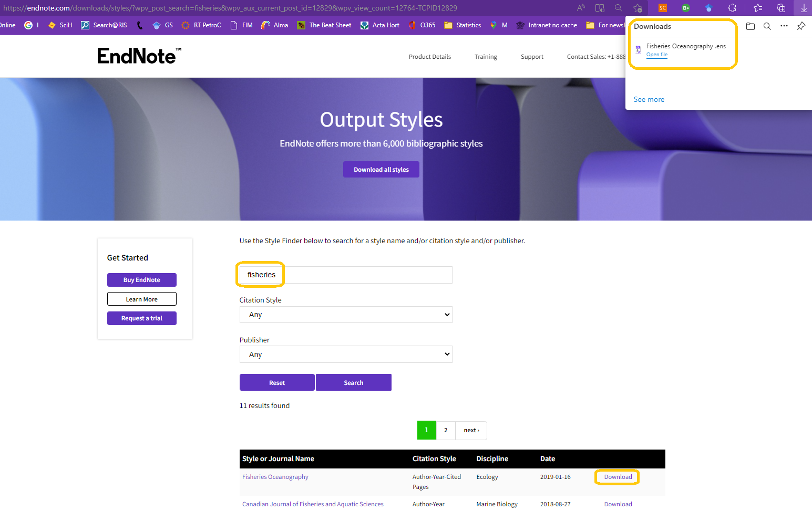
Task: Open the Statistics bookmarks folder
Action: [x=462, y=25]
